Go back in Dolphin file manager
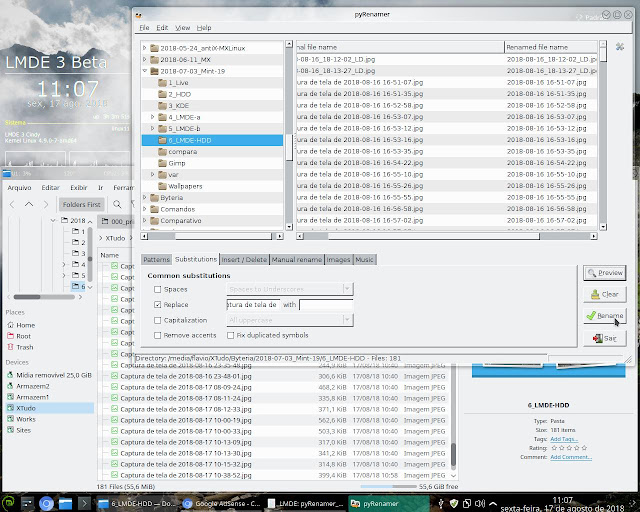The width and height of the screenshot is (640, 512). (x=12, y=204)
